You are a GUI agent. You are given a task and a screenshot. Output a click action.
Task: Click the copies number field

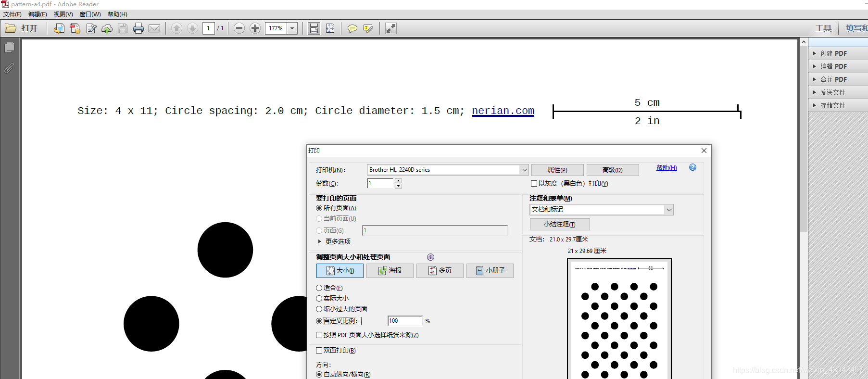tap(380, 183)
